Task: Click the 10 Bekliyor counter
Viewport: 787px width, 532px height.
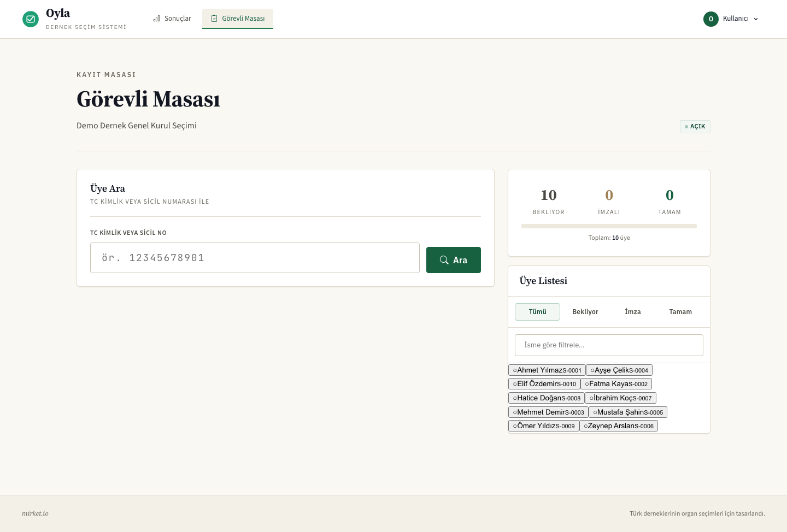Action: point(549,201)
